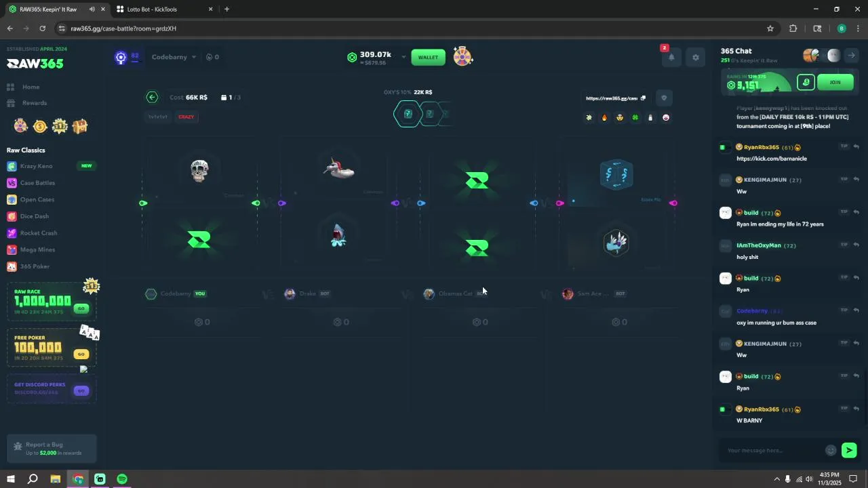Reply to IAmTheOxyMan's message
Image resolution: width=868 pixels, height=488 pixels.
[856, 245]
